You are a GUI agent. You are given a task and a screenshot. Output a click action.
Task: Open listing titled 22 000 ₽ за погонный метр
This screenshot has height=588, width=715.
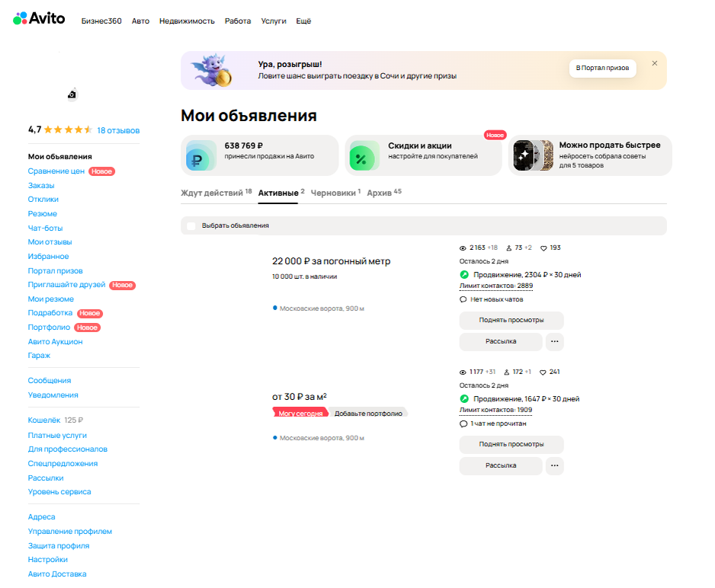(331, 261)
